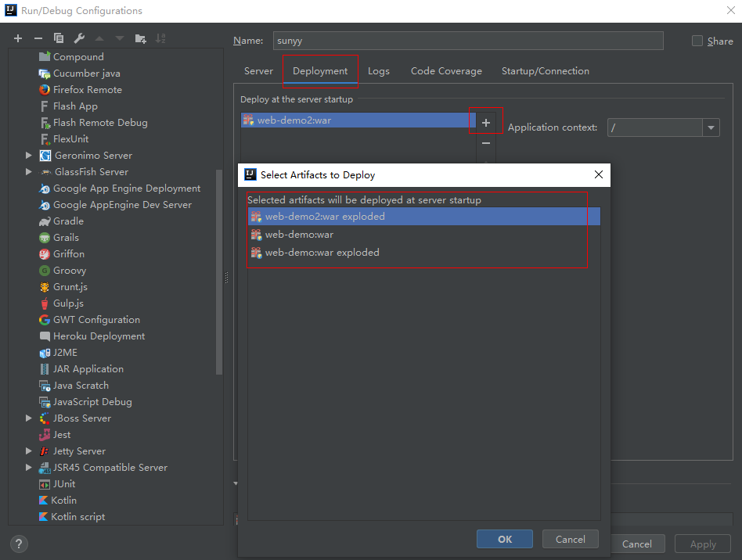This screenshot has width=742, height=560.
Task: Open the edit defaults wrench icon
Action: coord(79,38)
